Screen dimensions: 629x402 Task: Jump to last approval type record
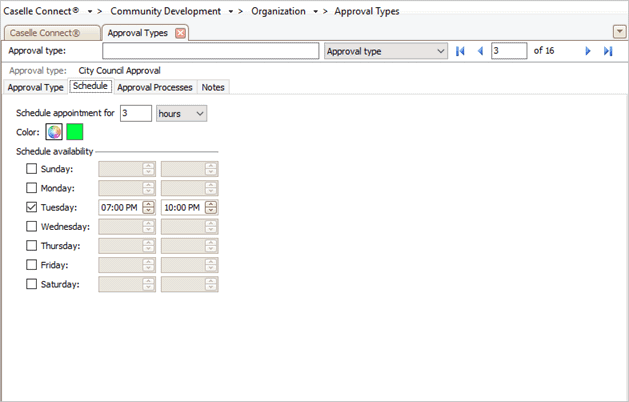point(607,51)
